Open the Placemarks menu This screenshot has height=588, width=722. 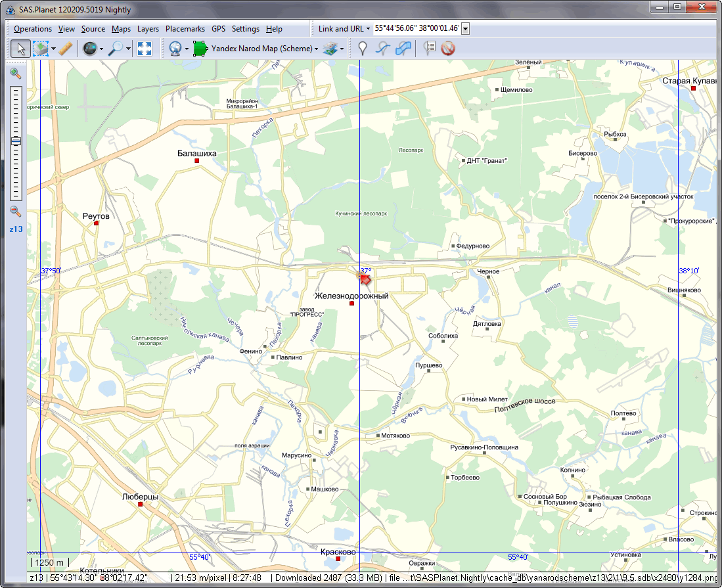(185, 29)
